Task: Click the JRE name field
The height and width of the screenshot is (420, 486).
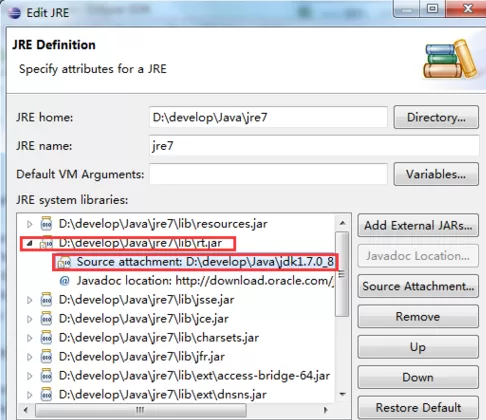Action: [314, 145]
